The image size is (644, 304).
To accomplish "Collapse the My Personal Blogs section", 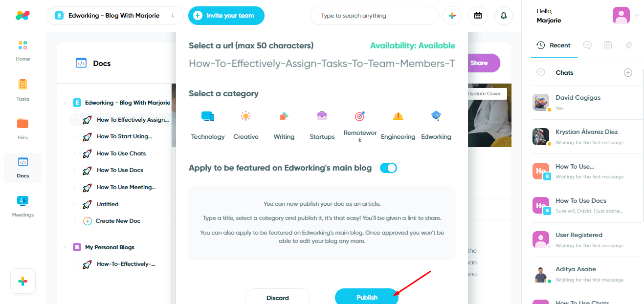I will point(65,247).
